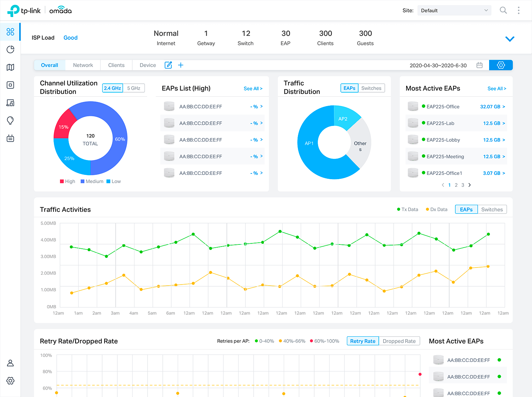Click the blue gear settings button
Image resolution: width=532 pixels, height=397 pixels.
click(500, 65)
